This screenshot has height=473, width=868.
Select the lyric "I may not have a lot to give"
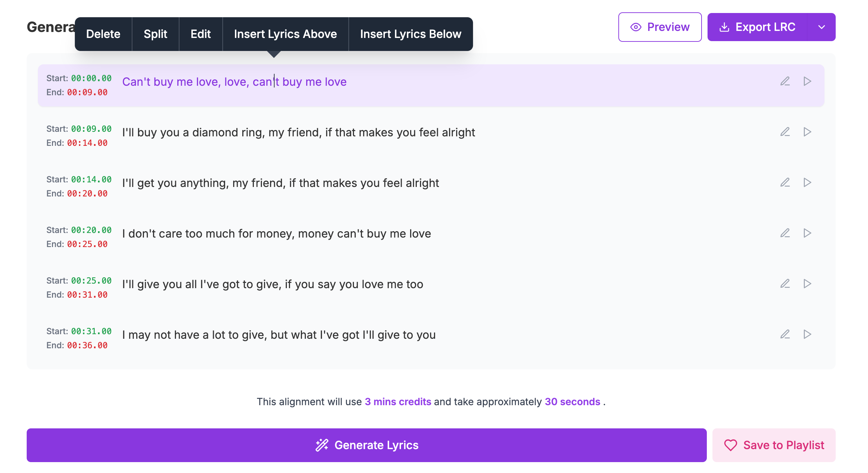pyautogui.click(x=279, y=335)
